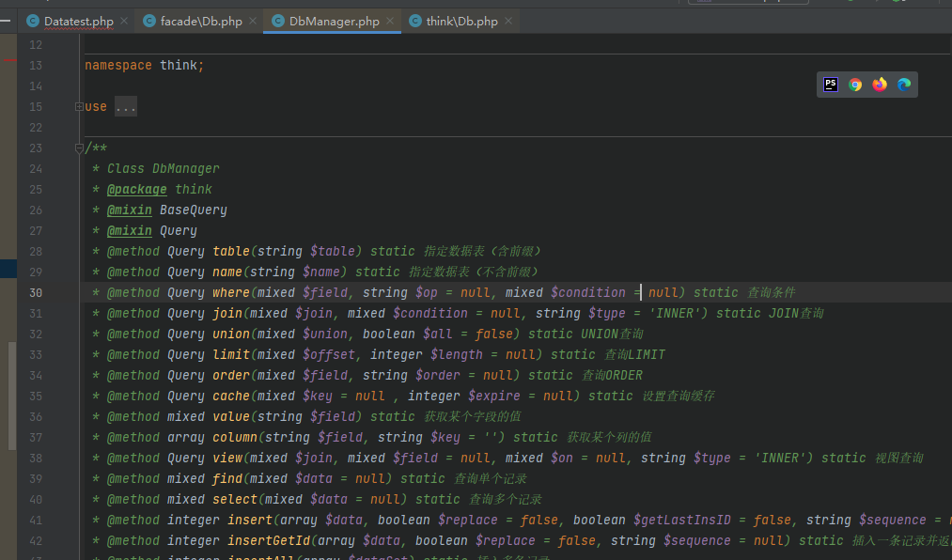Viewport: 952px width, 560px height.
Task: Click the DbManager.php tab class icon
Action: [277, 22]
